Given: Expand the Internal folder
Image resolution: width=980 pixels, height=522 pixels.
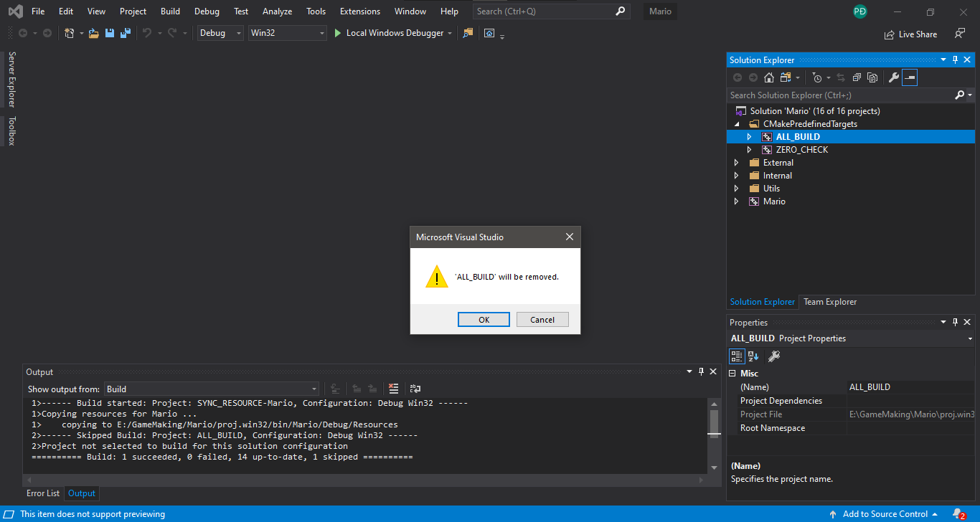Looking at the screenshot, I should [x=737, y=176].
